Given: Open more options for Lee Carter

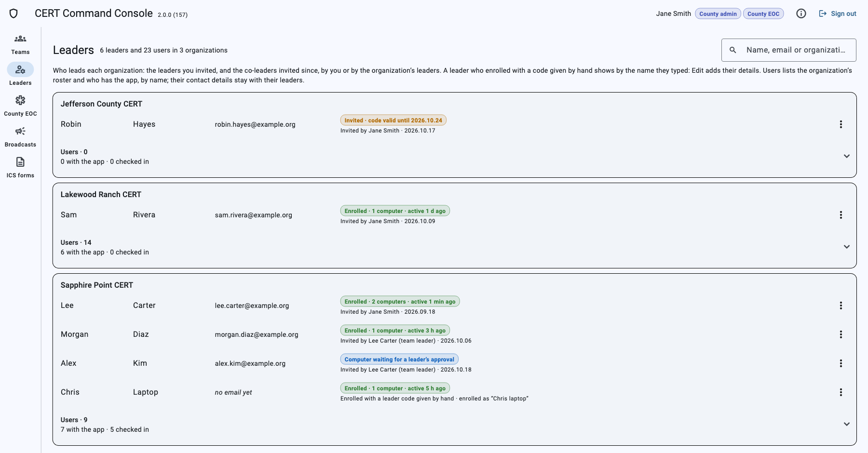Looking at the screenshot, I should pyautogui.click(x=841, y=306).
